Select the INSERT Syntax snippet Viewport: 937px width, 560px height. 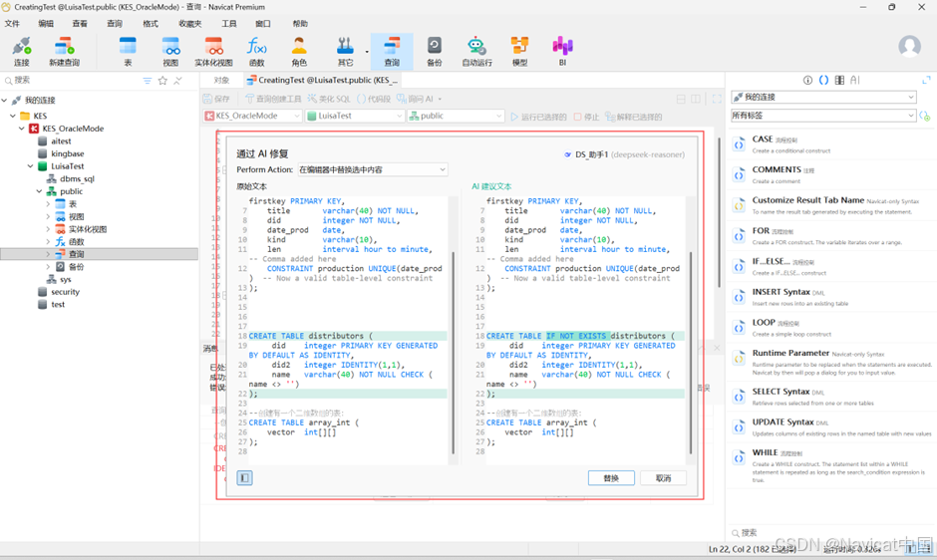[830, 296]
